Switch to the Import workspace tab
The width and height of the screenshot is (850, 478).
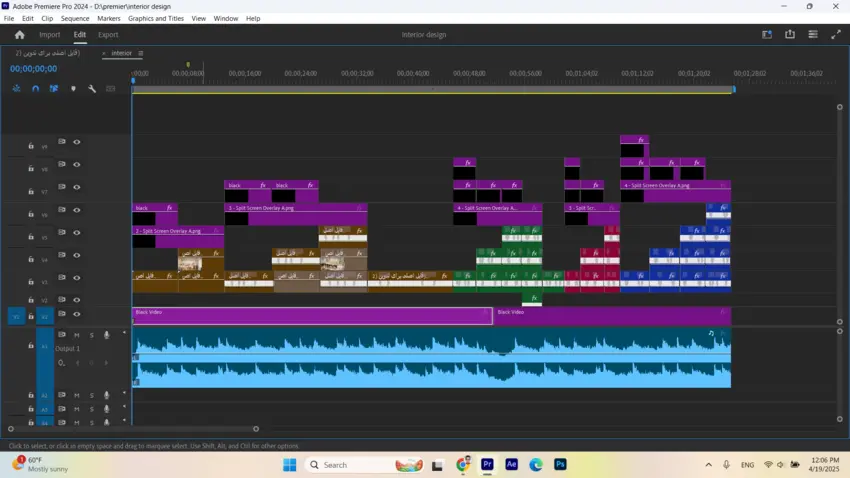point(49,35)
